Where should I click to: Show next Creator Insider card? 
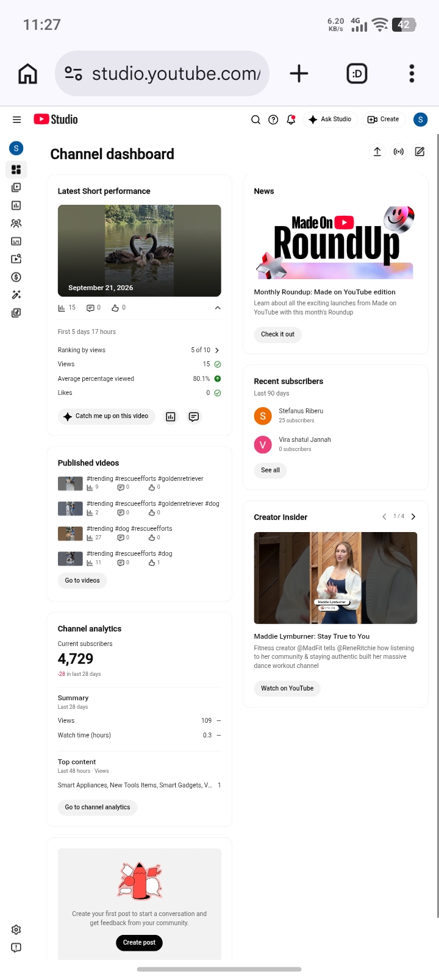(413, 517)
